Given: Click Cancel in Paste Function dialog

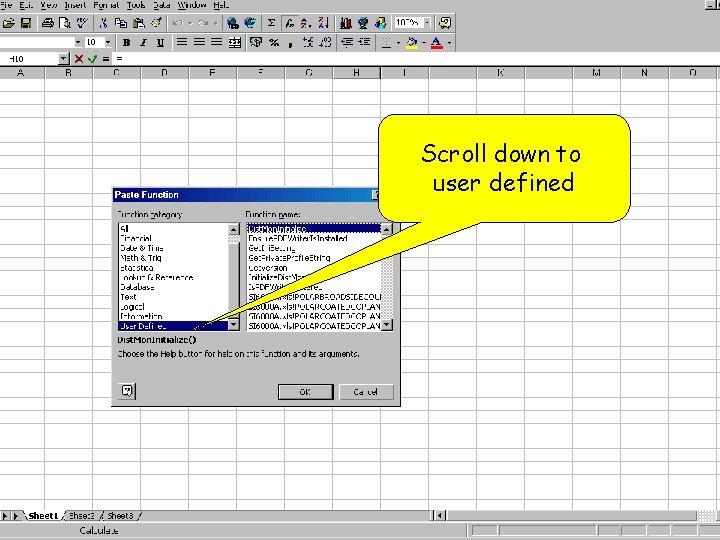Looking at the screenshot, I should coord(366,392).
